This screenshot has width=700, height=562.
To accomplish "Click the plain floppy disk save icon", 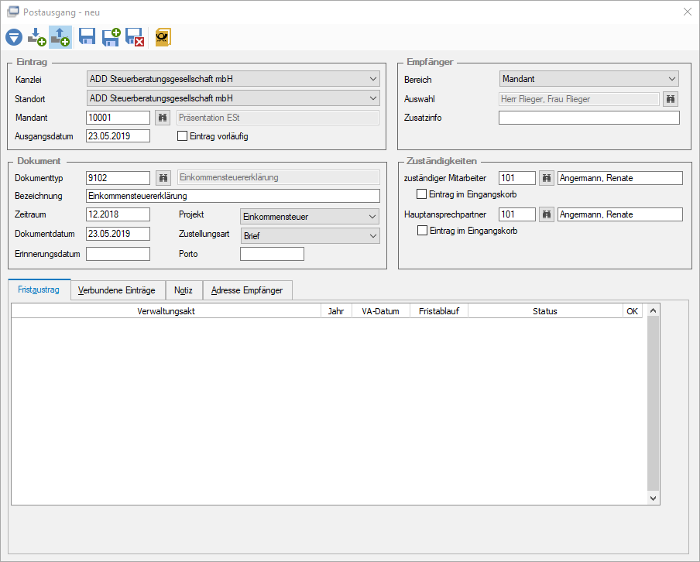I will click(x=87, y=37).
